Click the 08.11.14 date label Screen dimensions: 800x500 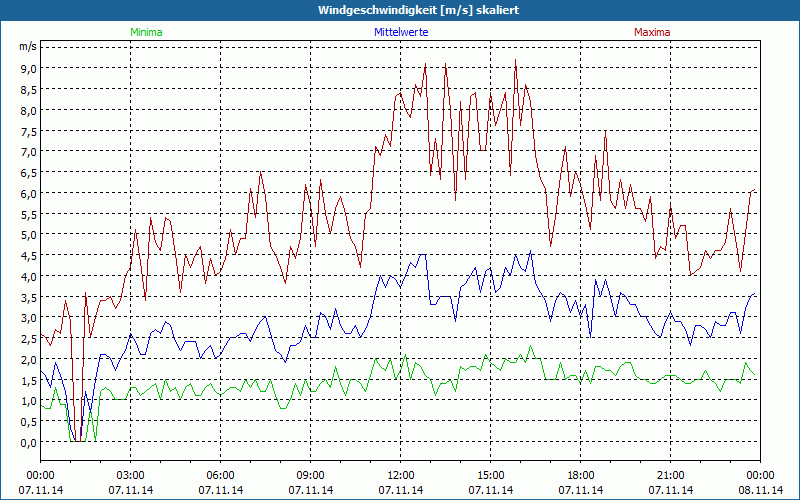(761, 490)
